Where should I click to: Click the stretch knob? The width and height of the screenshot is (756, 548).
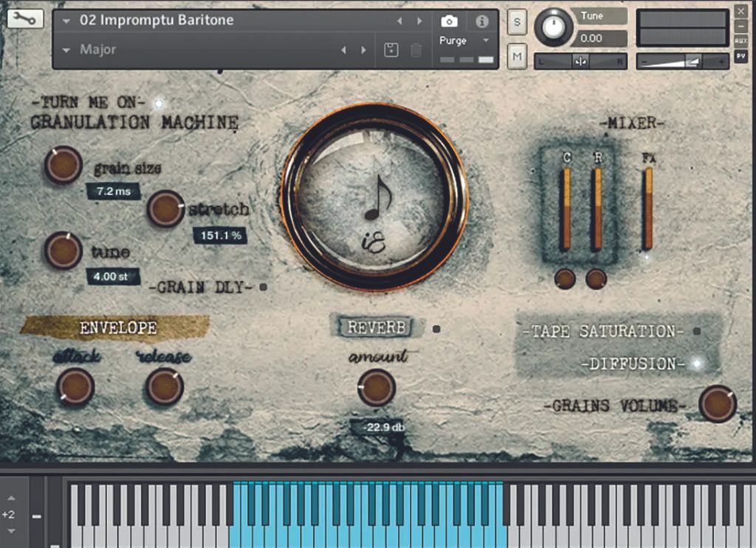[165, 209]
